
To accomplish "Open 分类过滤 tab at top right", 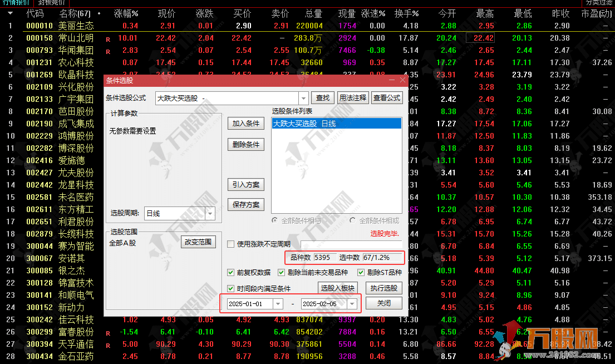I will [599, 2].
